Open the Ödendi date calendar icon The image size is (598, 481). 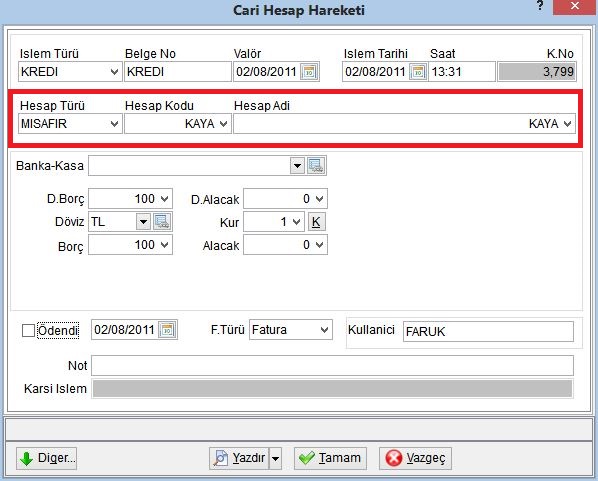[x=167, y=330]
